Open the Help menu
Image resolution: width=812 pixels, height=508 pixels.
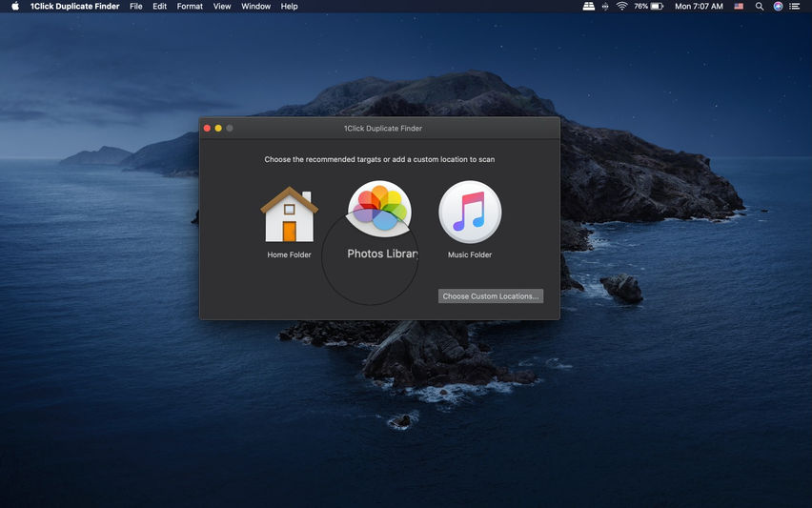point(289,7)
